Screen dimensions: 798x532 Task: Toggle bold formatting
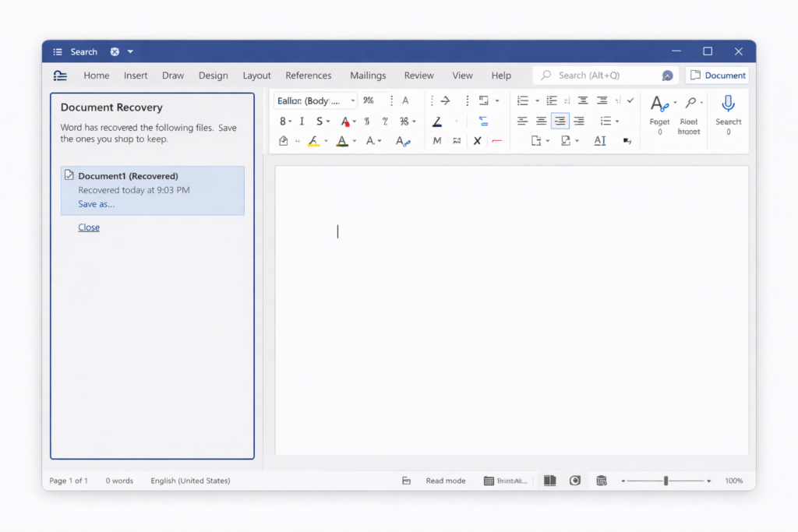click(x=282, y=121)
